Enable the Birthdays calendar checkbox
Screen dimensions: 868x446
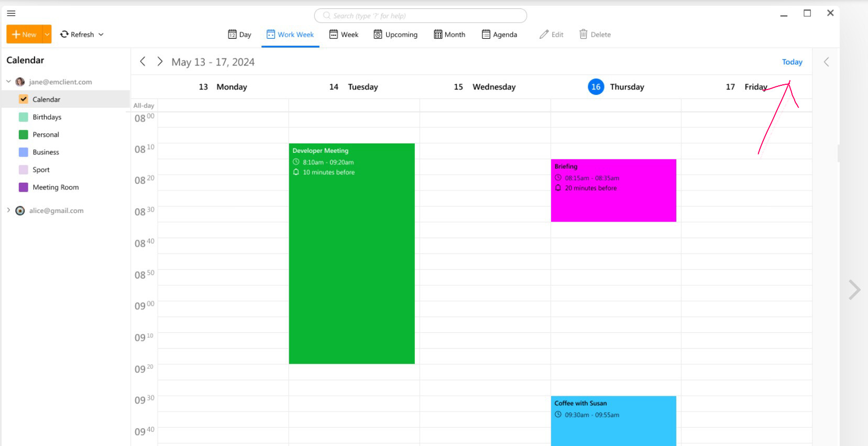[24, 117]
